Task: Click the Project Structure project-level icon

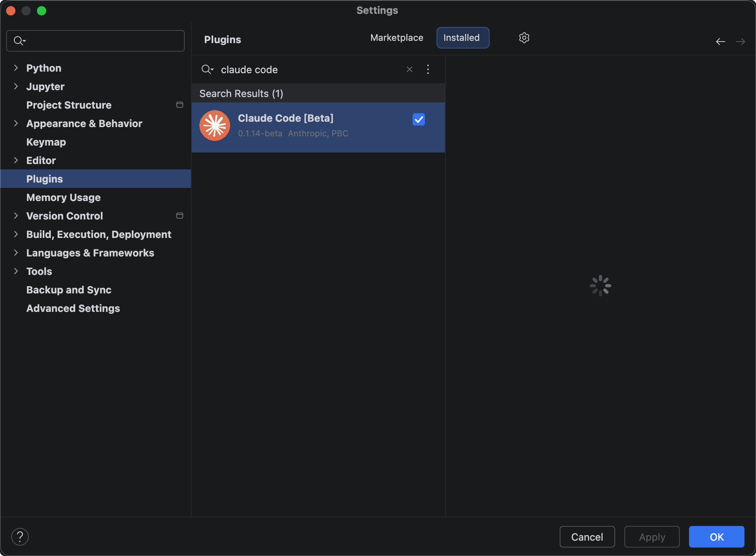Action: coord(179,105)
